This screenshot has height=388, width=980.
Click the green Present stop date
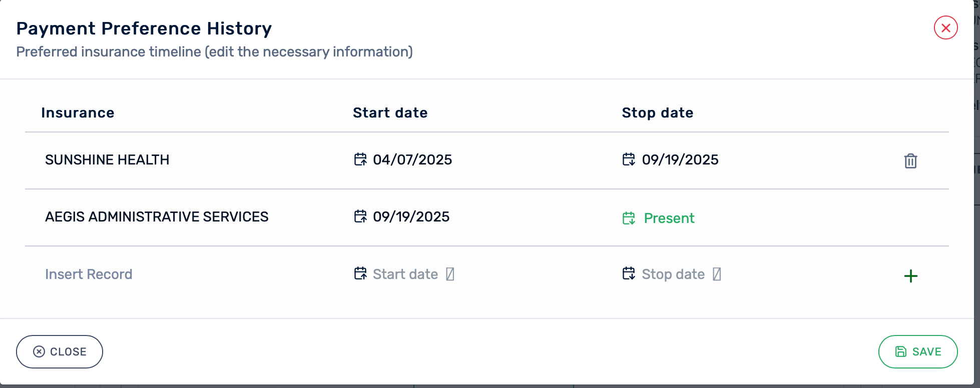(x=669, y=218)
